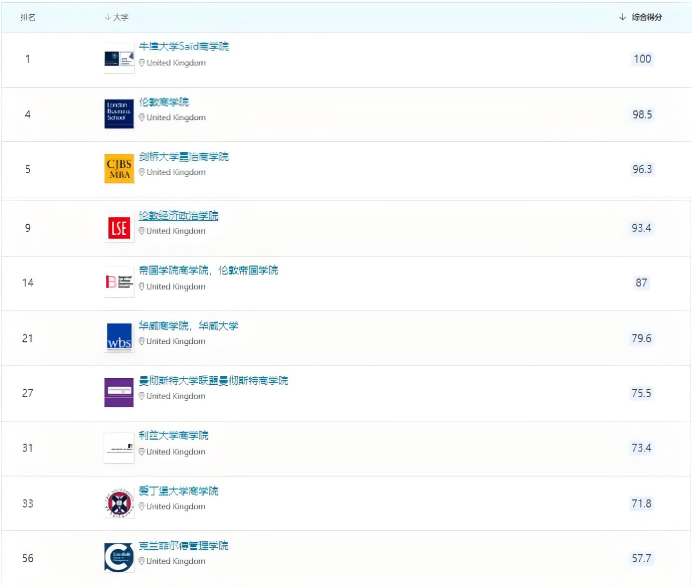This screenshot has height=587, width=692.
Task: Open 剑桥大学嘉治商学院 link
Action: (184, 157)
